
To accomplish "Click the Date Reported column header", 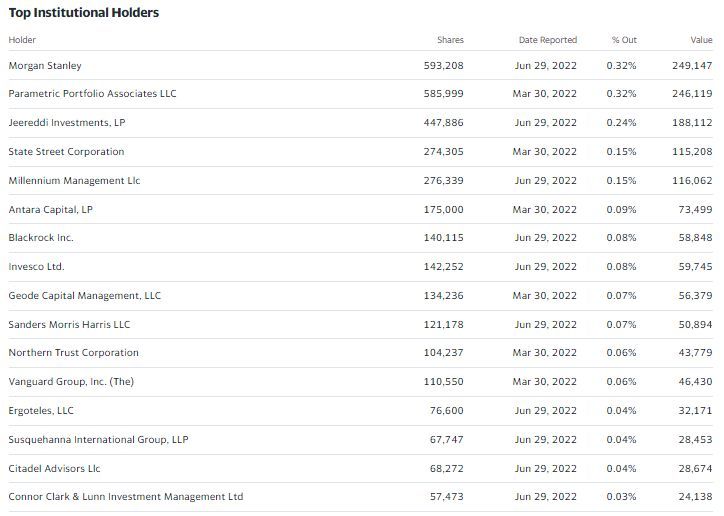I will (x=547, y=40).
